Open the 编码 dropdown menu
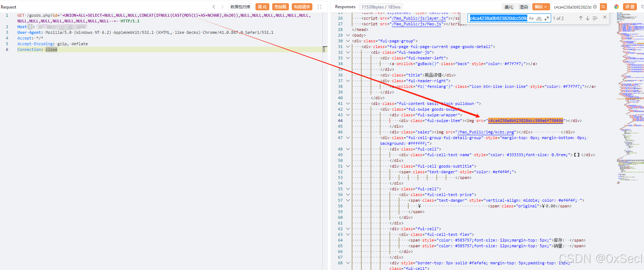The image size is (644, 270). 541,7
